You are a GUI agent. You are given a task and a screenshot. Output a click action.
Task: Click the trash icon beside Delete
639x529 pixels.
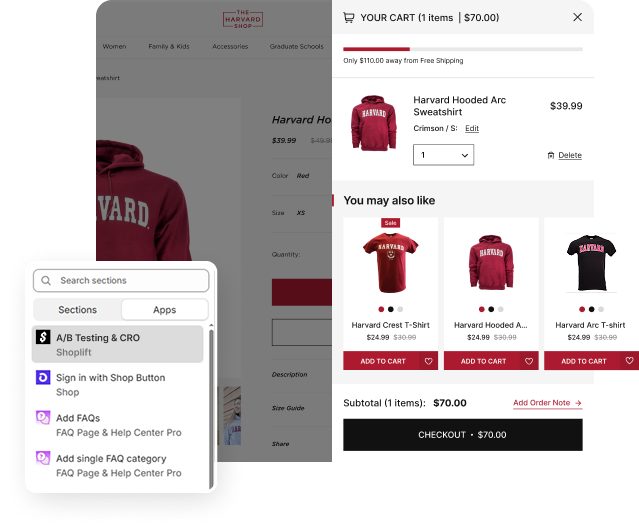coord(551,155)
